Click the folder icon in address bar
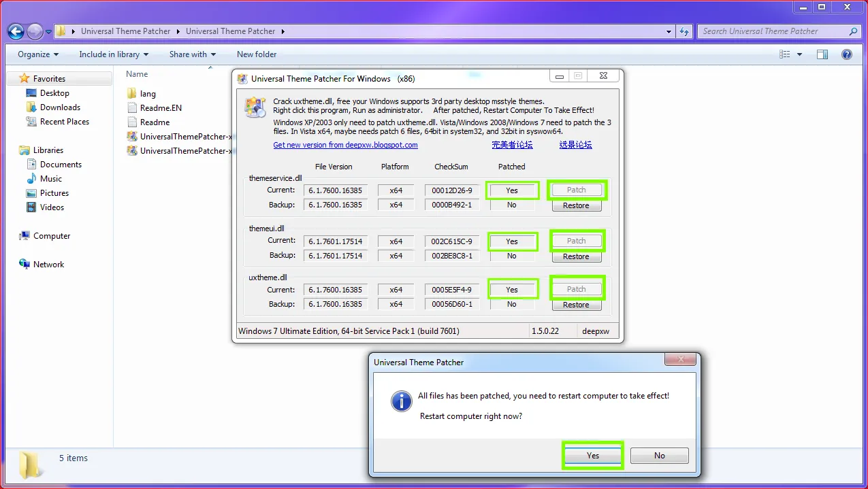868x489 pixels. [x=61, y=31]
